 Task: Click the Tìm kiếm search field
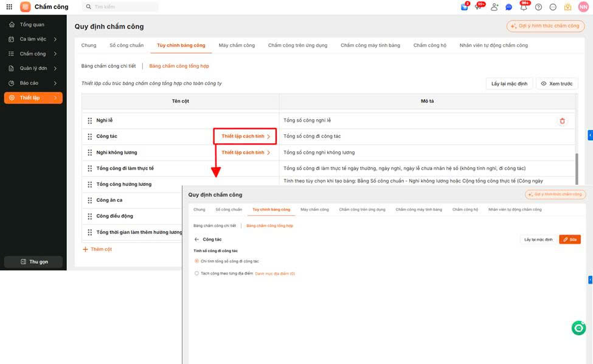coord(122,7)
